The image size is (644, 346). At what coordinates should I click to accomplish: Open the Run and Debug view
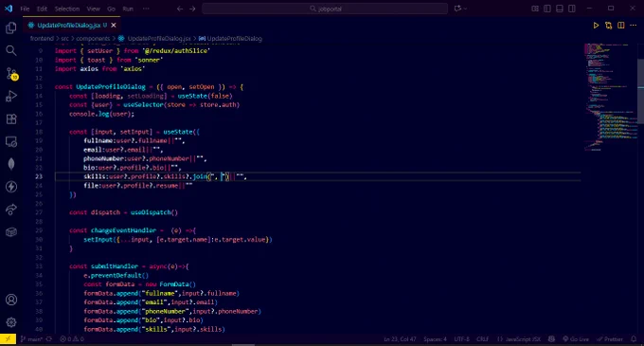coord(11,96)
